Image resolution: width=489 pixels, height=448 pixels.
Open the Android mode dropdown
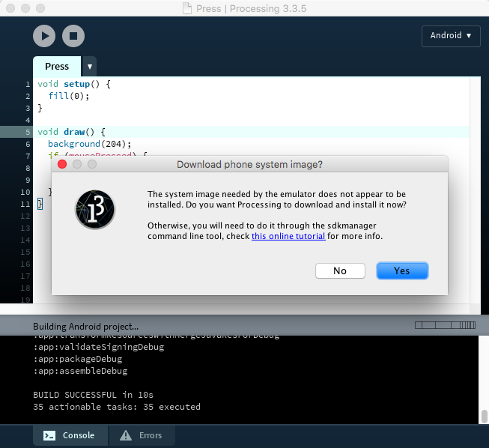451,36
